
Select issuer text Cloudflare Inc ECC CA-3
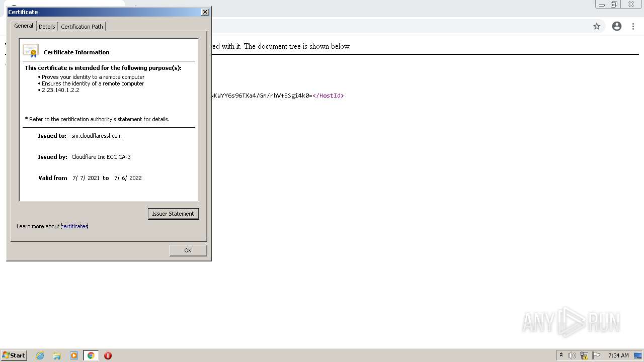click(x=101, y=157)
